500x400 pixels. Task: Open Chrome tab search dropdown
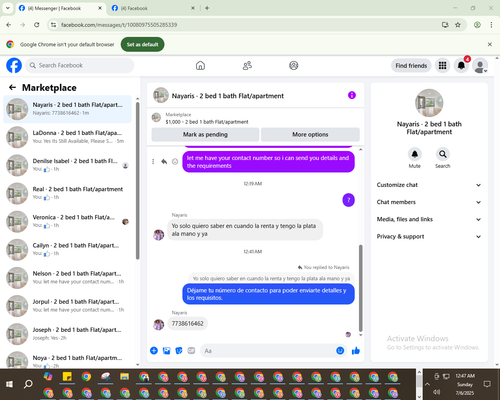pyautogui.click(x=8, y=8)
